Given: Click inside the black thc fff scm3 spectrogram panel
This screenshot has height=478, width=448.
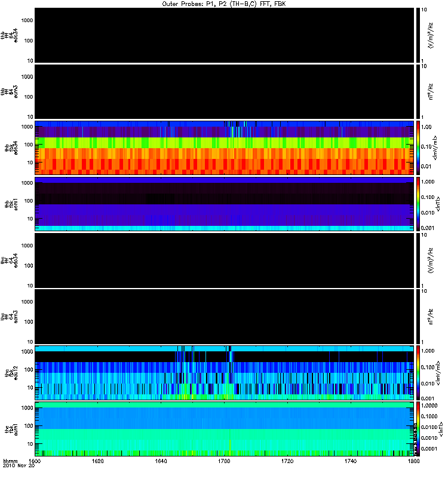Looking at the screenshot, I should pos(224,317).
